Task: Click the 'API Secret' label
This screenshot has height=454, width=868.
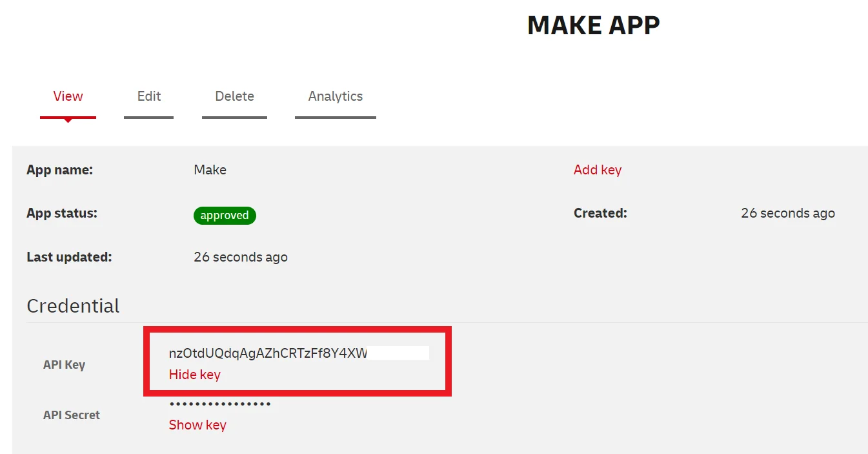Action: (72, 415)
